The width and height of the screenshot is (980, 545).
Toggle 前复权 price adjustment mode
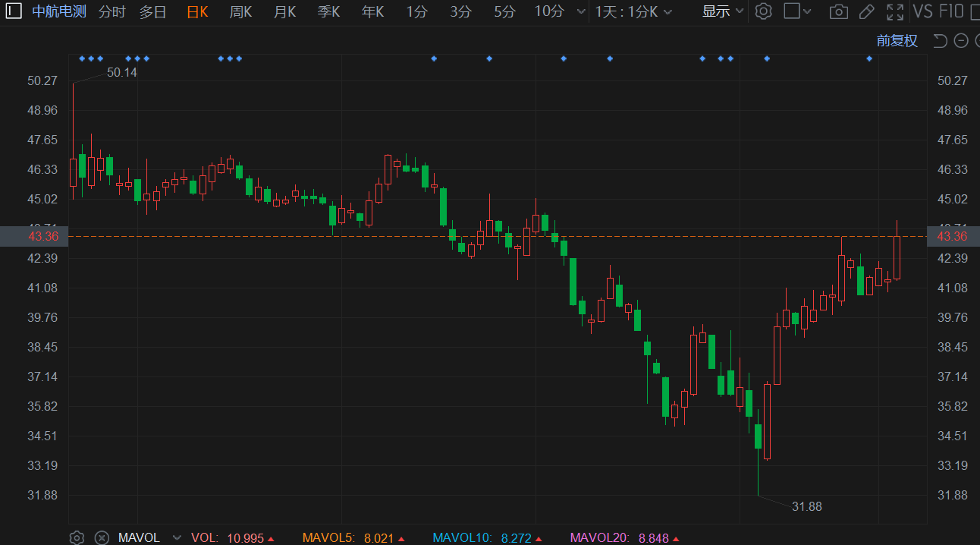pos(897,41)
